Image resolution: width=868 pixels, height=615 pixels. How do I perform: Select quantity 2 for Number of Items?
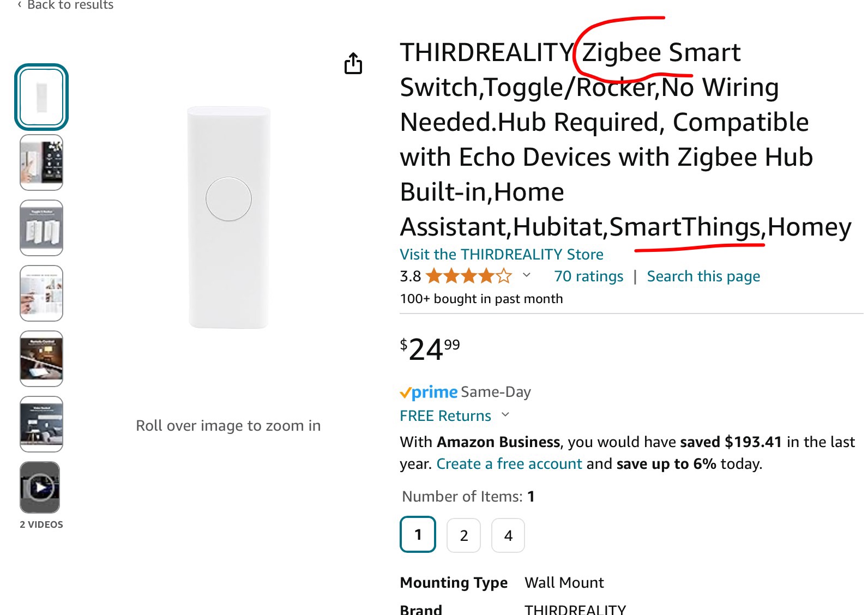pyautogui.click(x=463, y=535)
